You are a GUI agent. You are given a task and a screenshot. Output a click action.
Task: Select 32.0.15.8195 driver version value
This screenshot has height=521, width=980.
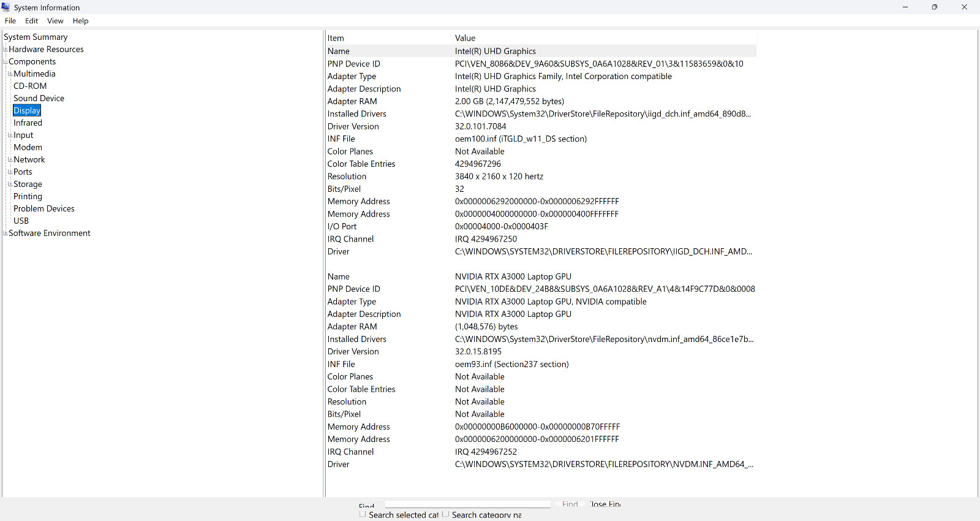pos(478,352)
